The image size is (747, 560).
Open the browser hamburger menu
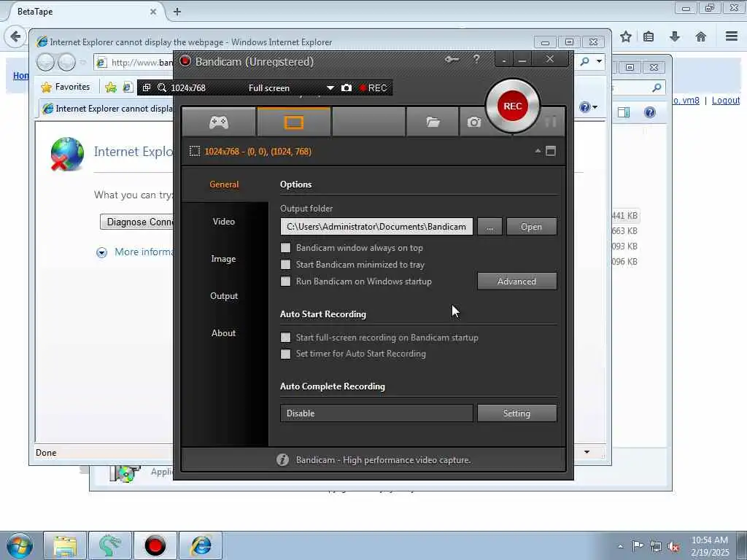tap(732, 36)
